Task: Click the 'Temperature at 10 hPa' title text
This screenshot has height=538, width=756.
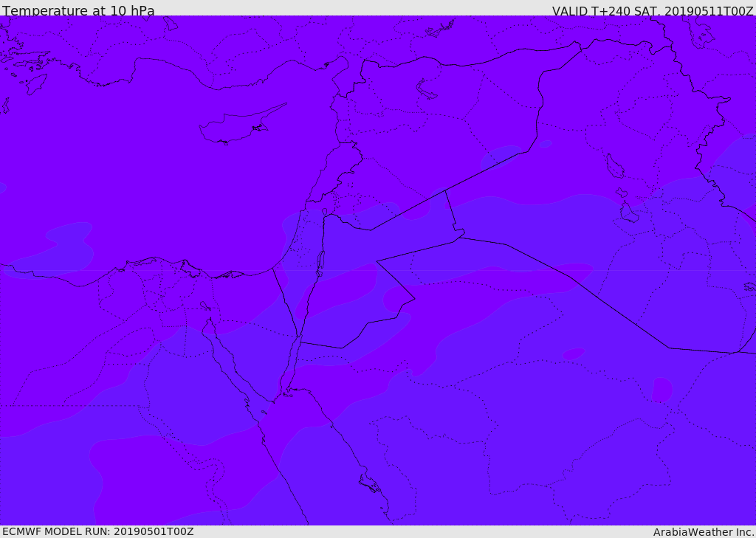Action: click(x=78, y=10)
